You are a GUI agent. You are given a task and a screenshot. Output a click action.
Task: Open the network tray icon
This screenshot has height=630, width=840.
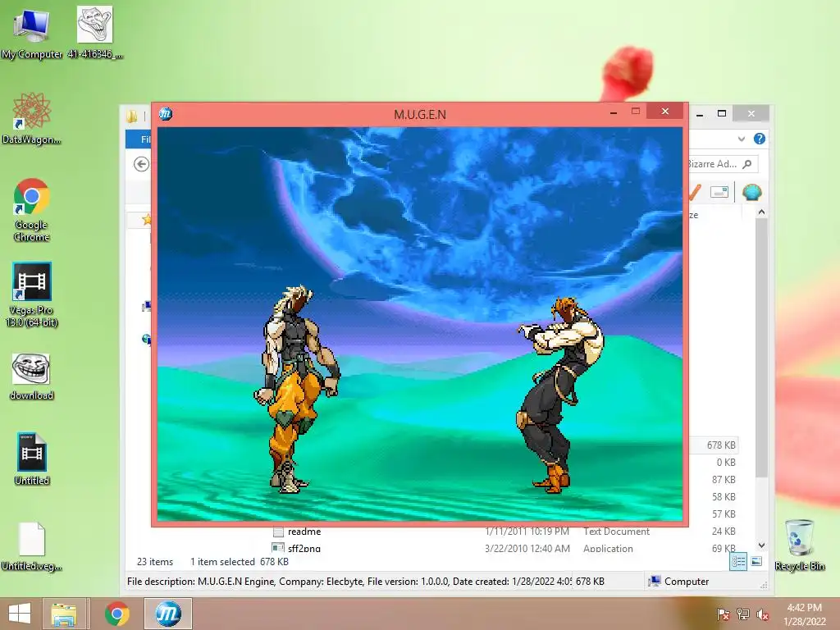pos(743,614)
